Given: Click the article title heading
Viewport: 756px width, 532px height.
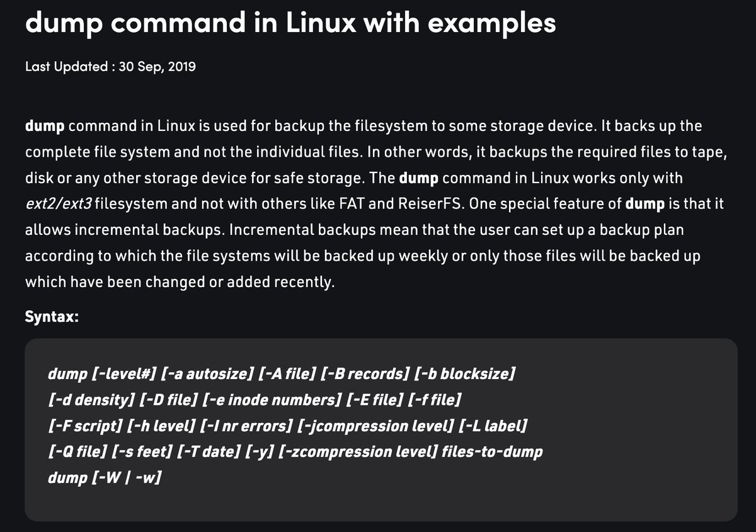Looking at the screenshot, I should pyautogui.click(x=290, y=23).
